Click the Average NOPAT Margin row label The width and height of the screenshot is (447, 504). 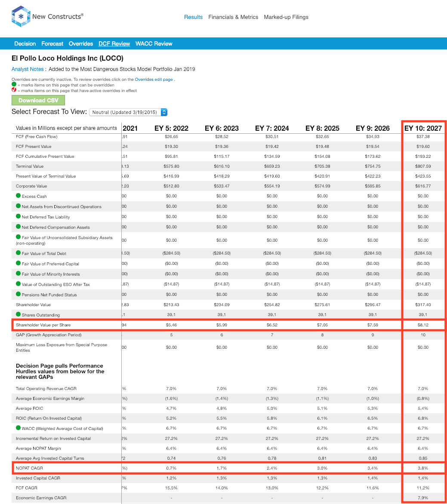click(x=38, y=449)
